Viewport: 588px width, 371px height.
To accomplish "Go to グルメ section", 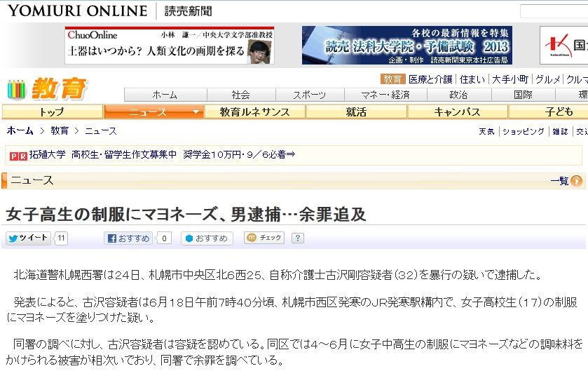I will pos(547,79).
